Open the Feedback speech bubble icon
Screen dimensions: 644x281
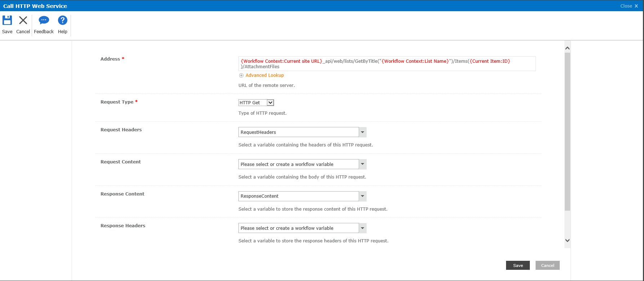(44, 20)
